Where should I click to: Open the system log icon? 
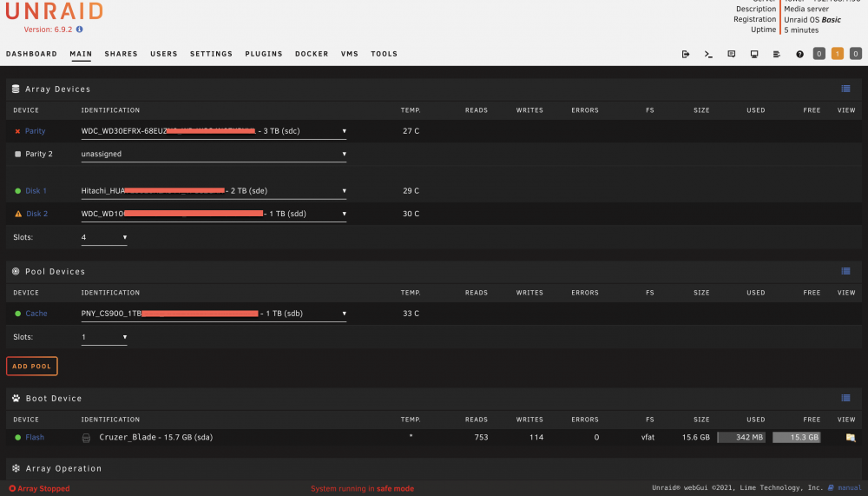[x=777, y=54]
